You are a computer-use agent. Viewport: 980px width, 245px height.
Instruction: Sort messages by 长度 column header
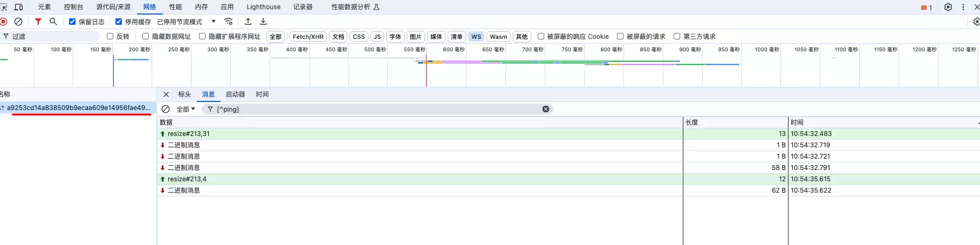point(735,122)
